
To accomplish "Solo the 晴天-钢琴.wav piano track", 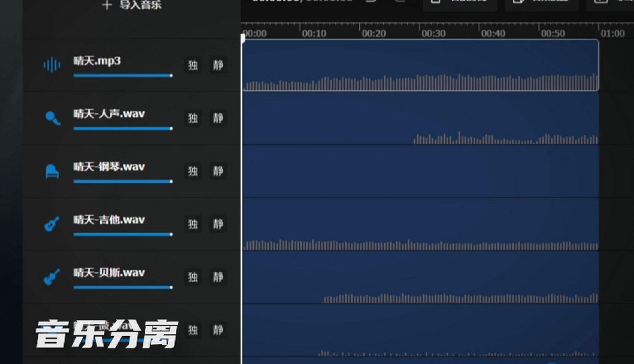I will click(x=193, y=171).
